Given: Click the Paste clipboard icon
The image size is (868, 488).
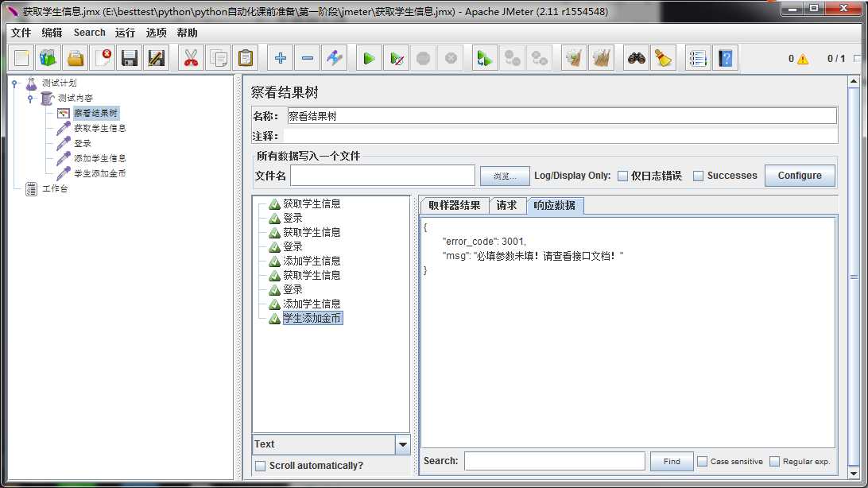Looking at the screenshot, I should pos(246,58).
